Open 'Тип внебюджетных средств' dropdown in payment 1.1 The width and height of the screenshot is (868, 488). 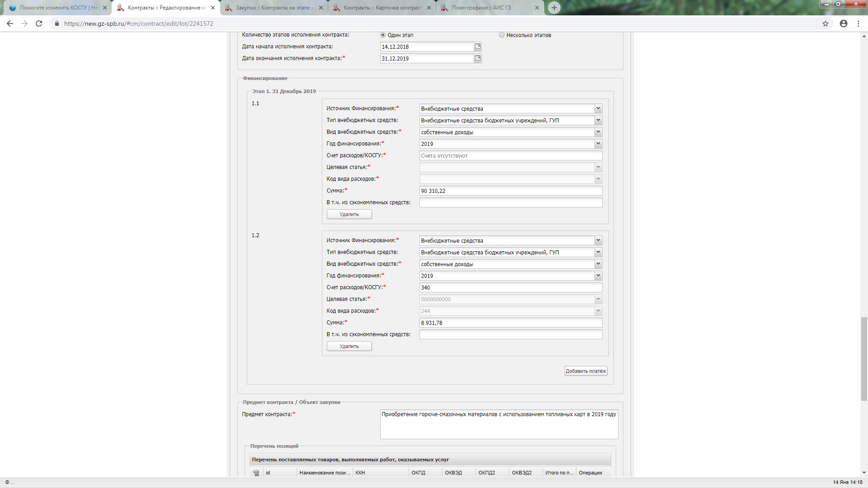(x=598, y=120)
